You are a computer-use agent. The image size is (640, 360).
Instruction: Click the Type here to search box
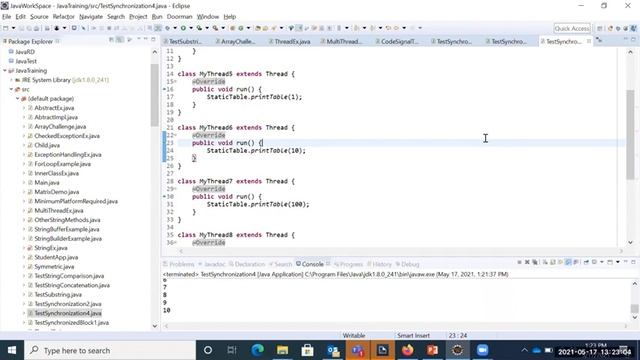[x=110, y=350]
